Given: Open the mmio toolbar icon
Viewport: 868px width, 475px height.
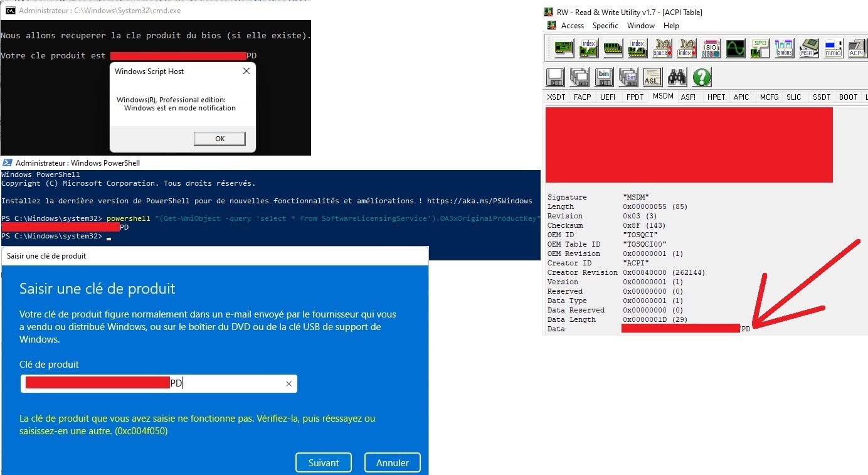Looking at the screenshot, I should pos(833,48).
